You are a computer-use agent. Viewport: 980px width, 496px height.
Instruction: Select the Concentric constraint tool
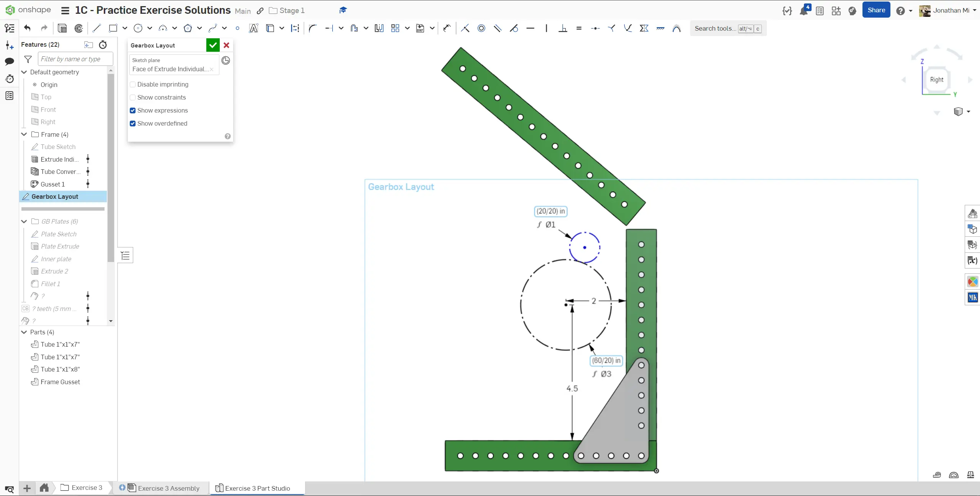click(481, 28)
